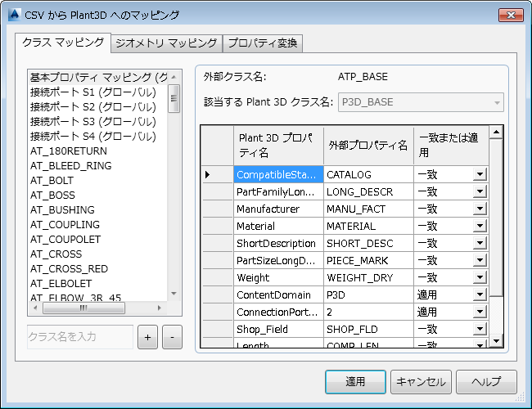Image resolution: width=532 pixels, height=409 pixels.
Task: Click the Manufacturer property cell
Action: pyautogui.click(x=278, y=209)
